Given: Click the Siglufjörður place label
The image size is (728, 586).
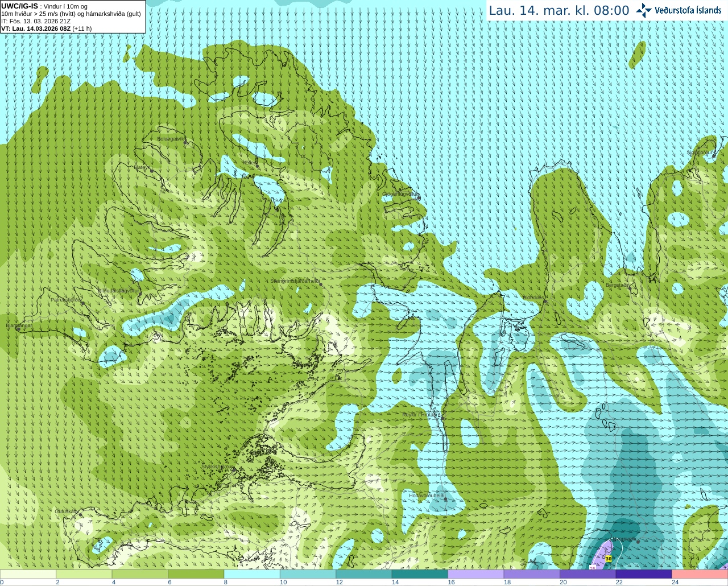Looking at the screenshot, I should click(x=700, y=152).
